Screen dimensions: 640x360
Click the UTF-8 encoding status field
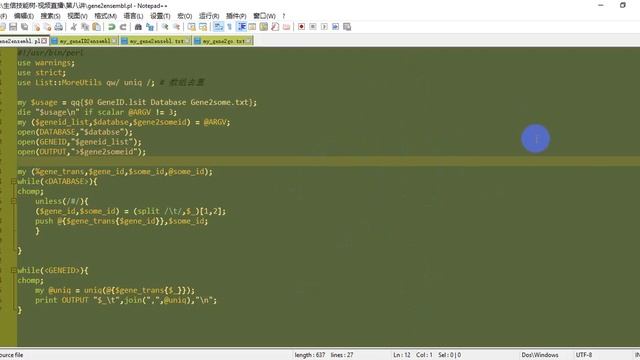(x=584, y=355)
